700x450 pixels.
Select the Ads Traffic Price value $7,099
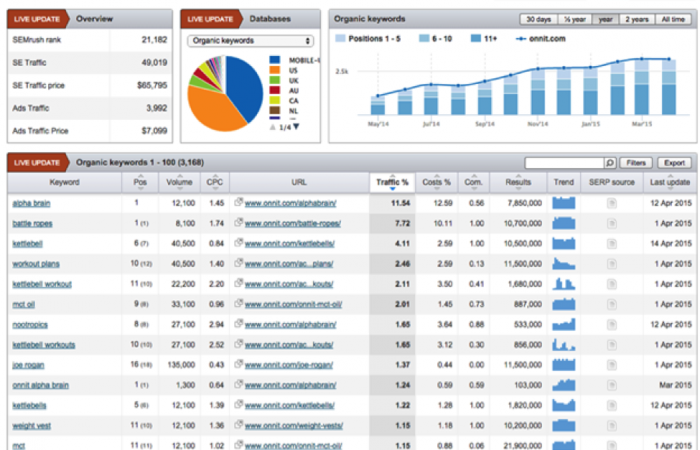[x=154, y=131]
